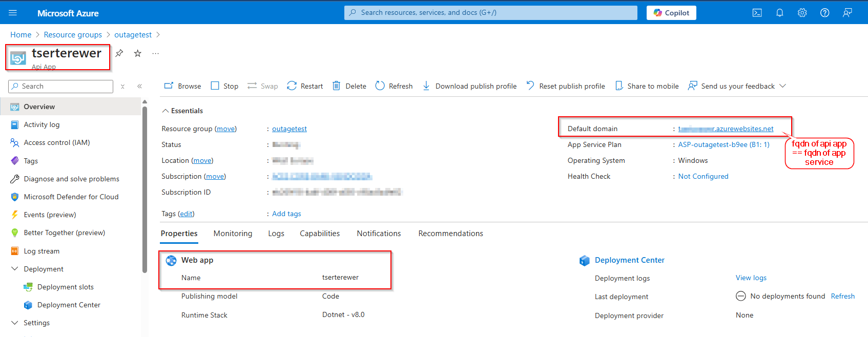Open Send us your feedback dropdown

[x=737, y=86]
